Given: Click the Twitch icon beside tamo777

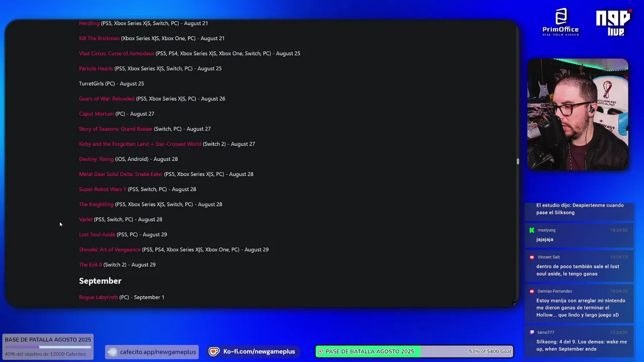Looking at the screenshot, I should (532, 332).
